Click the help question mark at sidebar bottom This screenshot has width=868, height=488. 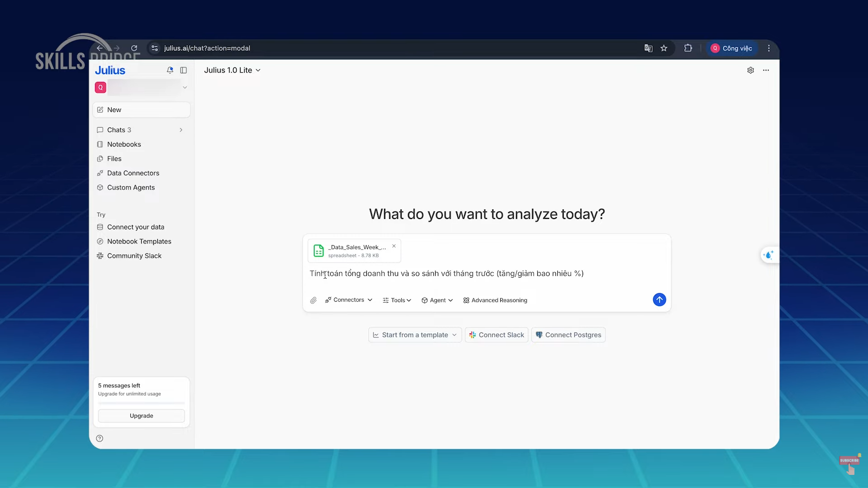(100, 438)
